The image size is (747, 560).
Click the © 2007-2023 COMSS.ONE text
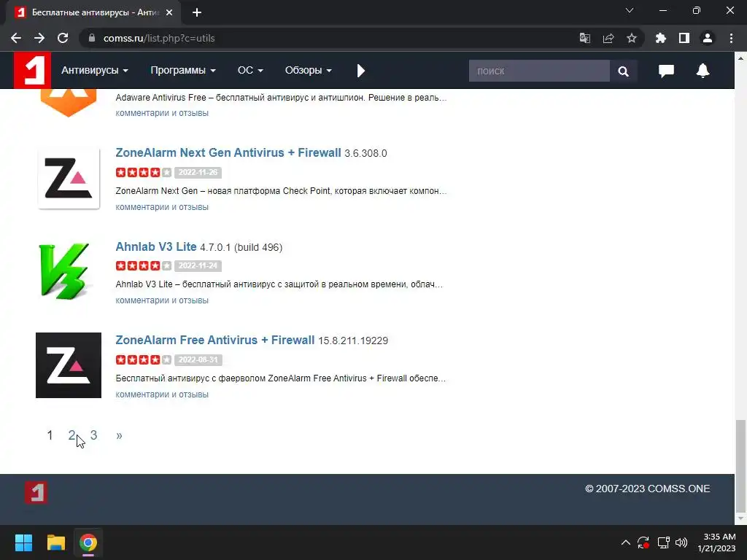tap(648, 489)
